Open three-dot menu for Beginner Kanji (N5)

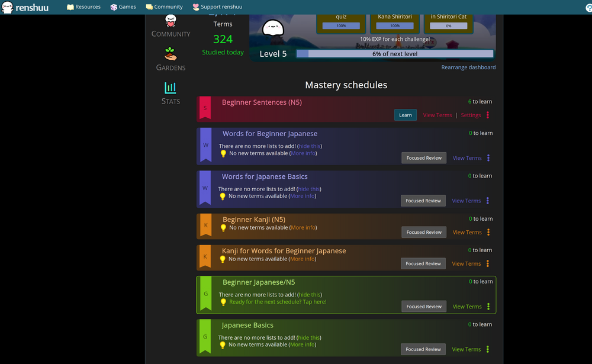pos(488,232)
